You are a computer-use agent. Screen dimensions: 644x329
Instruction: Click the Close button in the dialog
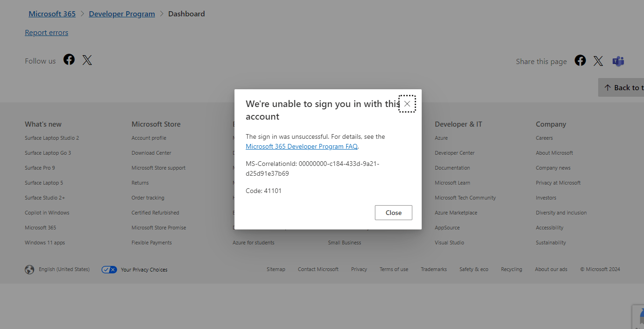(x=394, y=213)
